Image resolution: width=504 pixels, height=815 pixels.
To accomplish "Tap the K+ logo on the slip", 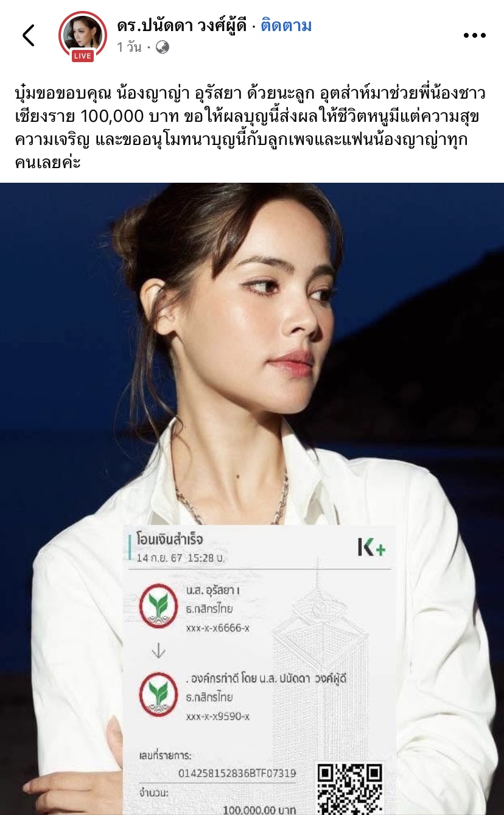I will pos(371,547).
